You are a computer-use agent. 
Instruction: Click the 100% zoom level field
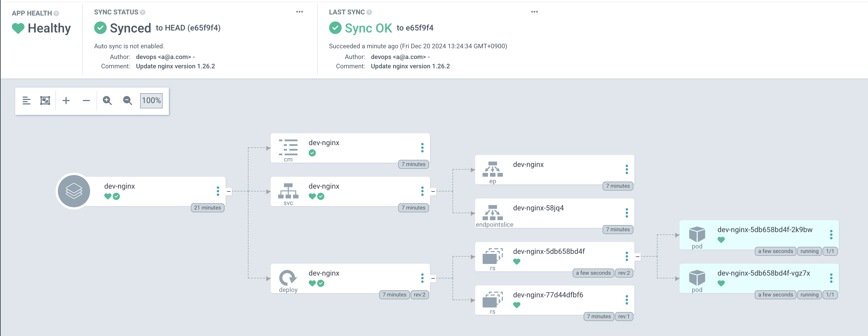point(151,101)
